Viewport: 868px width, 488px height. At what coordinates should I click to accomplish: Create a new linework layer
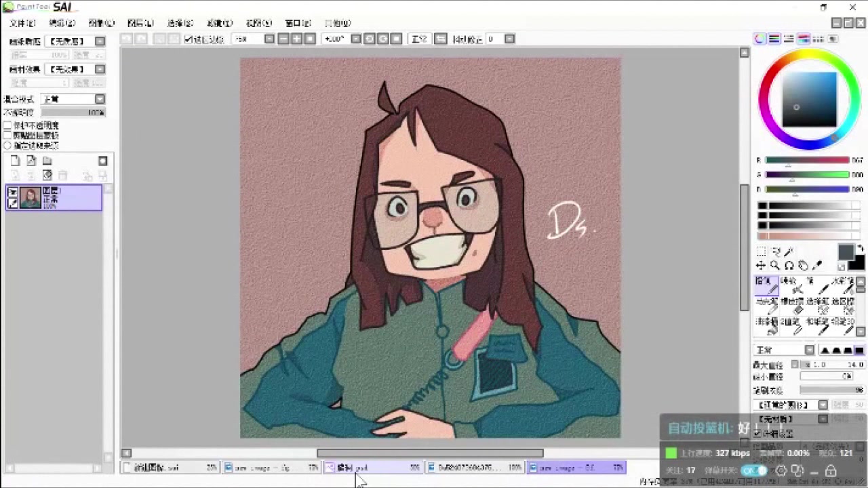pos(31,161)
